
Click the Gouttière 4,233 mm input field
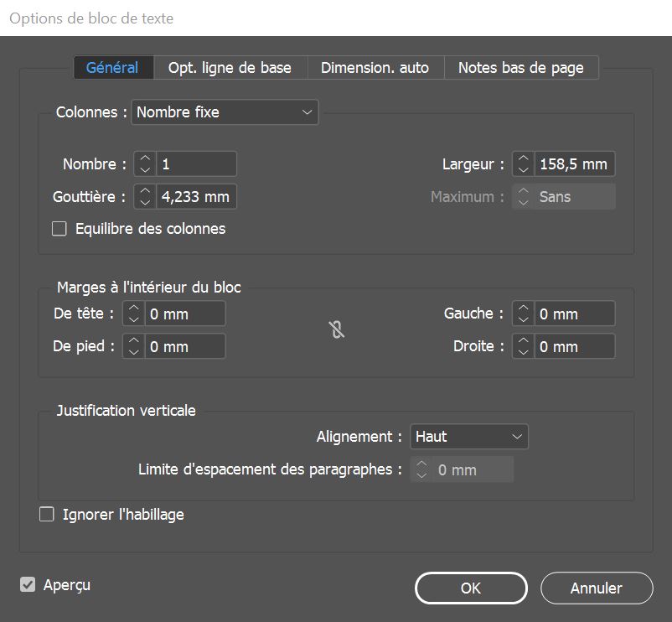point(195,197)
